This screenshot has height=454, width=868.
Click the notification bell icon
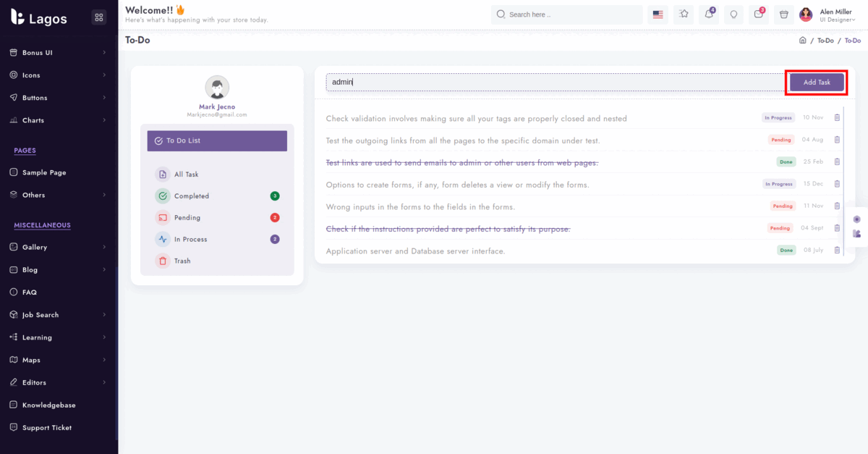click(x=708, y=14)
